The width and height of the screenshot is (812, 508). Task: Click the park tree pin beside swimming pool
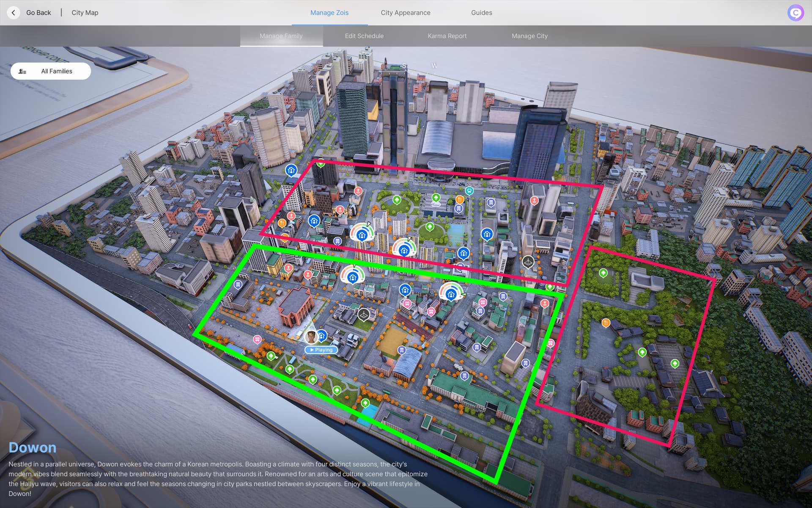coord(365,403)
